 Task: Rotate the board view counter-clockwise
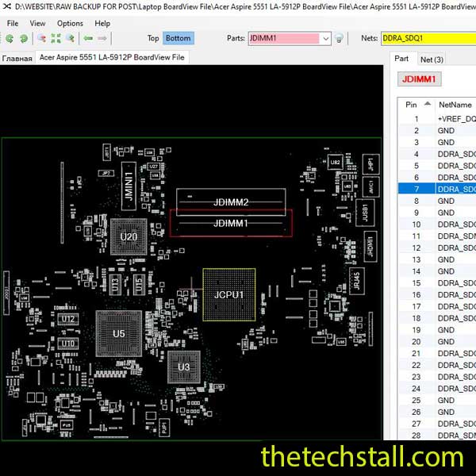10,38
